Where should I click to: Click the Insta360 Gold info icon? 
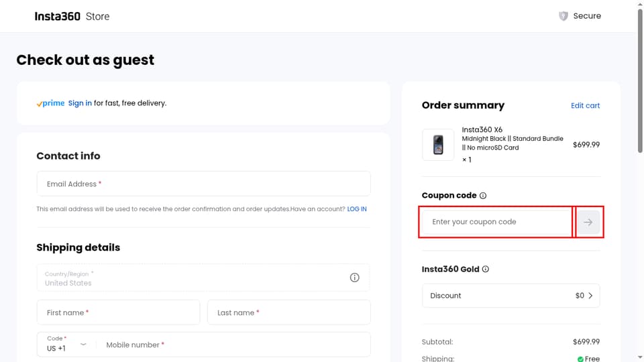(486, 269)
